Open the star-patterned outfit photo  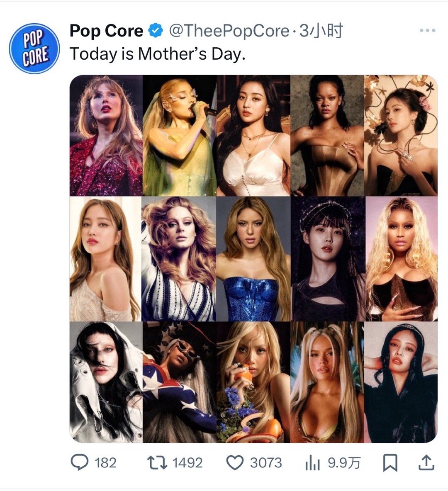180,382
